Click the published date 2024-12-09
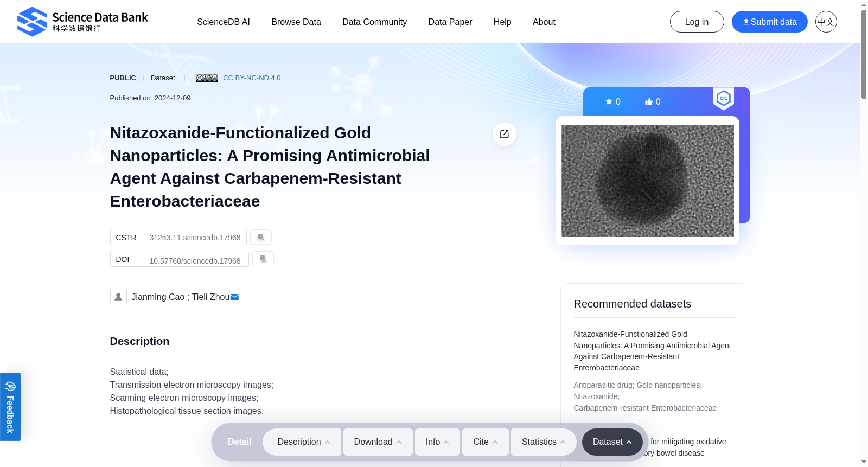The image size is (868, 467). point(173,98)
